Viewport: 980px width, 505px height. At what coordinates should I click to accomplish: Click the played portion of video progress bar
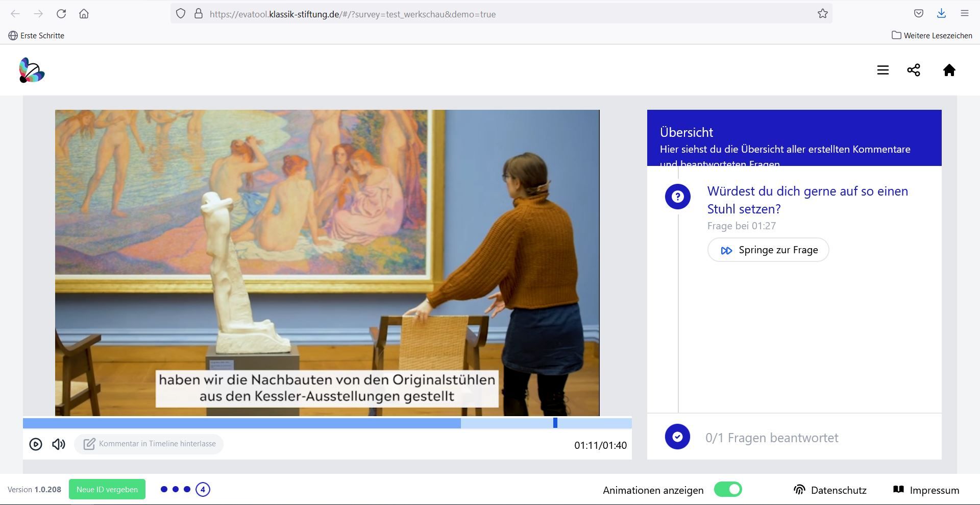pyautogui.click(x=242, y=423)
